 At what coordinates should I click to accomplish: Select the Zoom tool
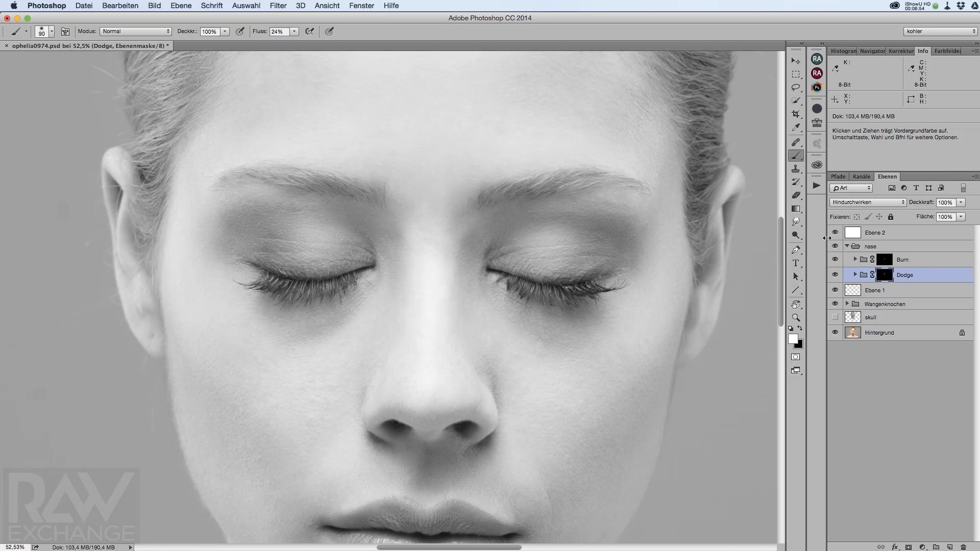[795, 317]
